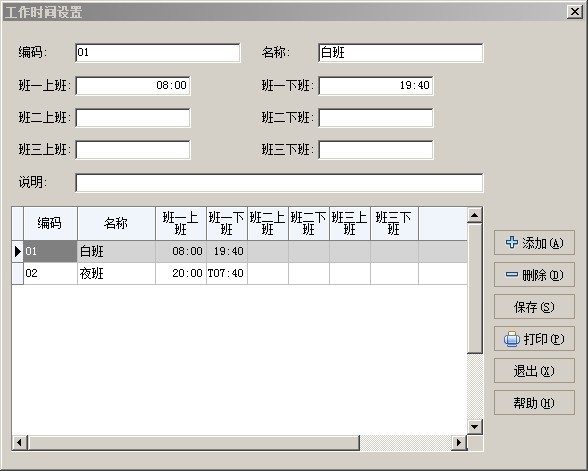Select the 白班 name cell in table
588x471 pixels.
pos(116,251)
